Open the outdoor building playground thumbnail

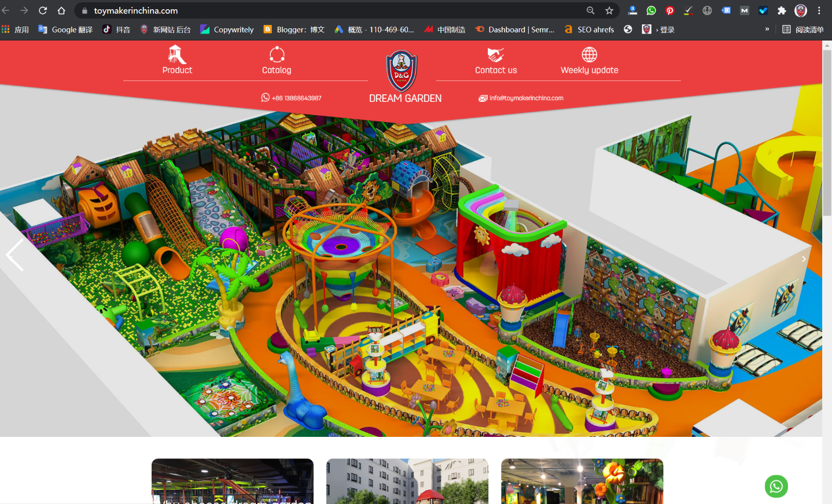[407, 481]
